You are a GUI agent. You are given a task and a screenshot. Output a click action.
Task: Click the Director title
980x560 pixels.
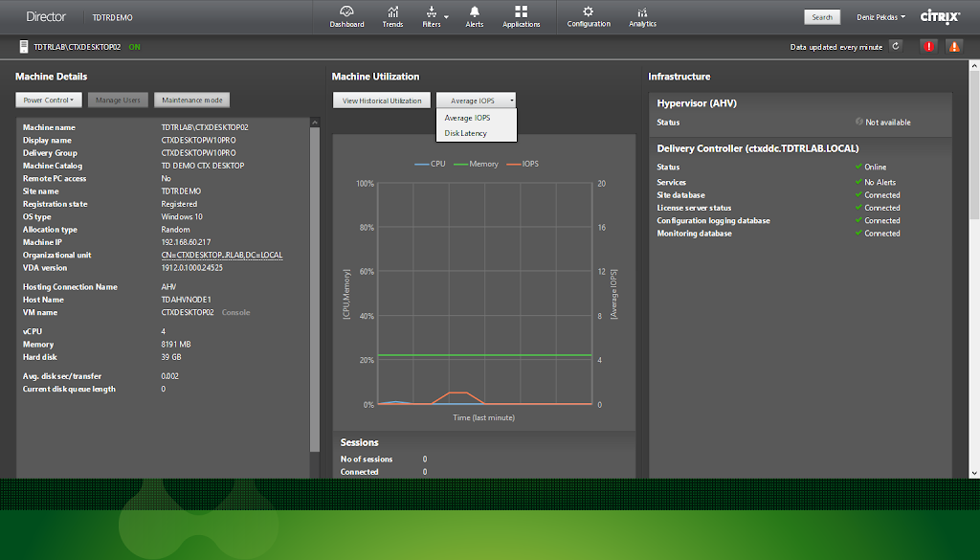pyautogui.click(x=46, y=17)
